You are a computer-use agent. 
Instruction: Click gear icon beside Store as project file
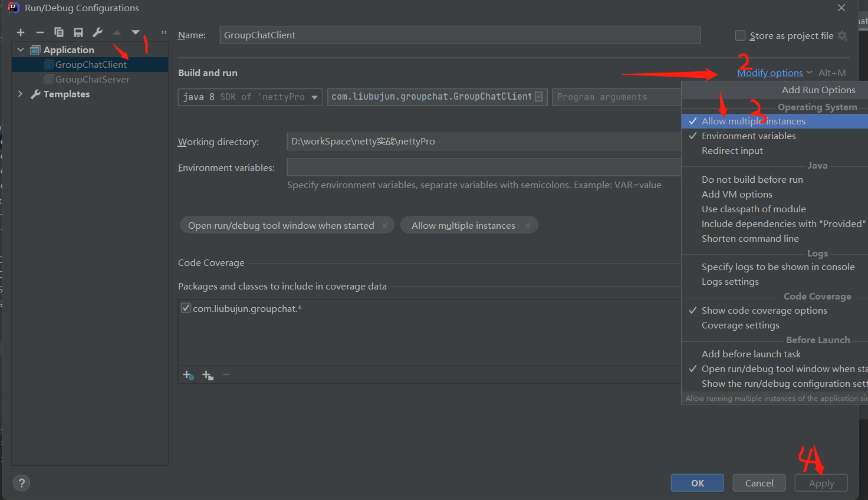(843, 36)
